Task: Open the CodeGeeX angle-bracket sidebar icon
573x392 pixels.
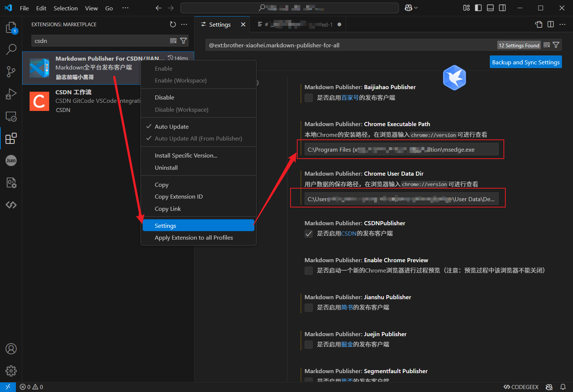Action: coord(11,205)
